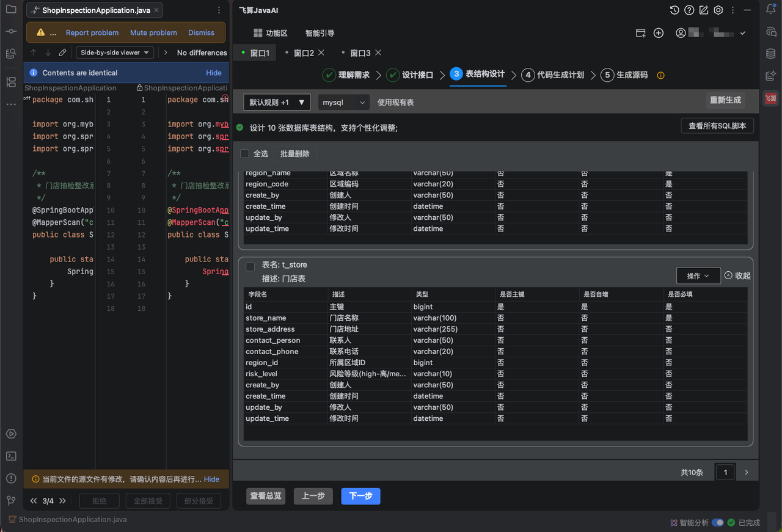Click the page number 1 field

coord(725,472)
